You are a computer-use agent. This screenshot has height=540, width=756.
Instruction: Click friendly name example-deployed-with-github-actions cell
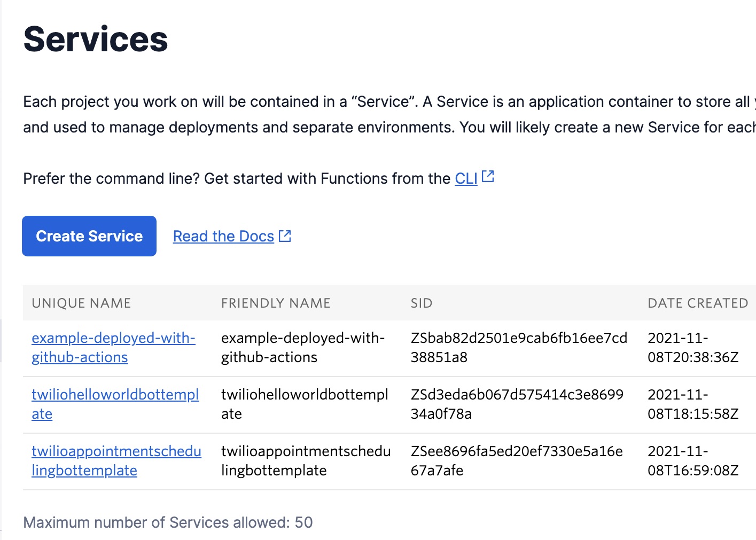(x=303, y=347)
